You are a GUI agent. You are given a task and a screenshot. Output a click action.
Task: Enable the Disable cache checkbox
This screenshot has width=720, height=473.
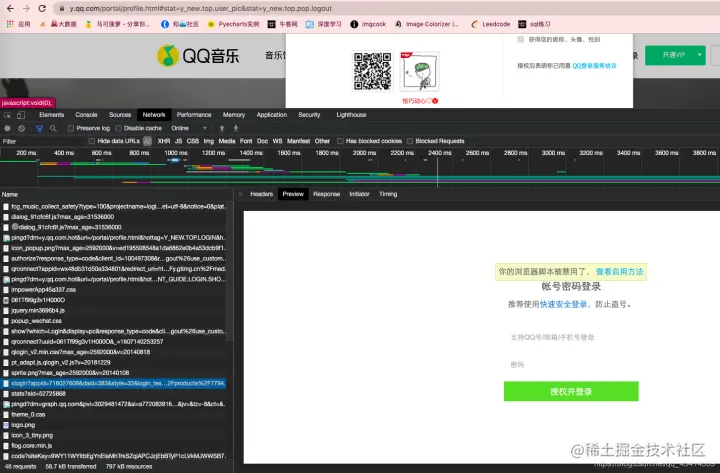(x=118, y=129)
